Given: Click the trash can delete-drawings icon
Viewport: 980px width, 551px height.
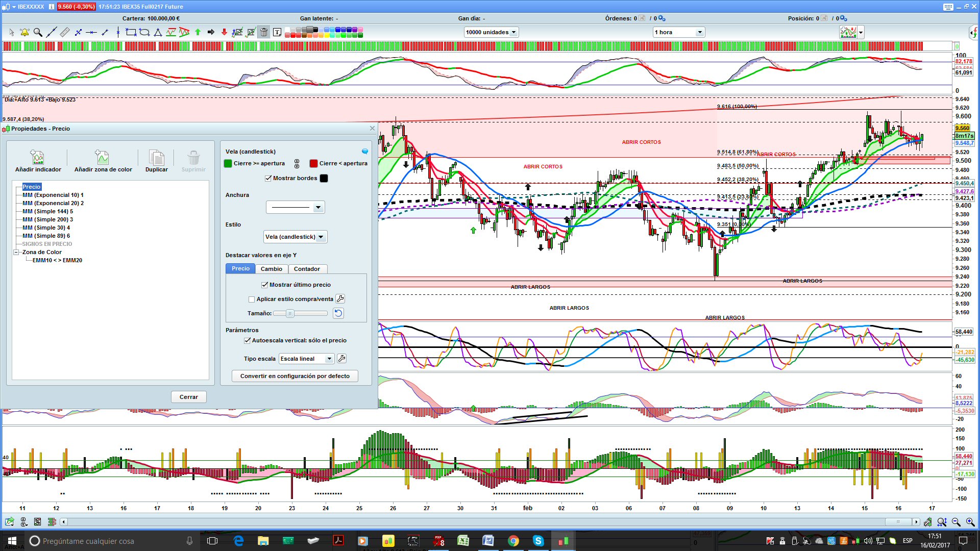Looking at the screenshot, I should [x=263, y=32].
